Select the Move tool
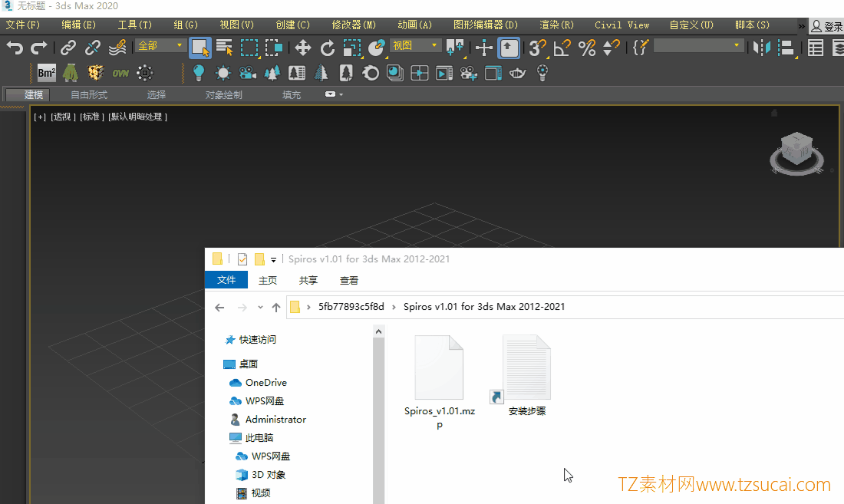 click(x=303, y=48)
